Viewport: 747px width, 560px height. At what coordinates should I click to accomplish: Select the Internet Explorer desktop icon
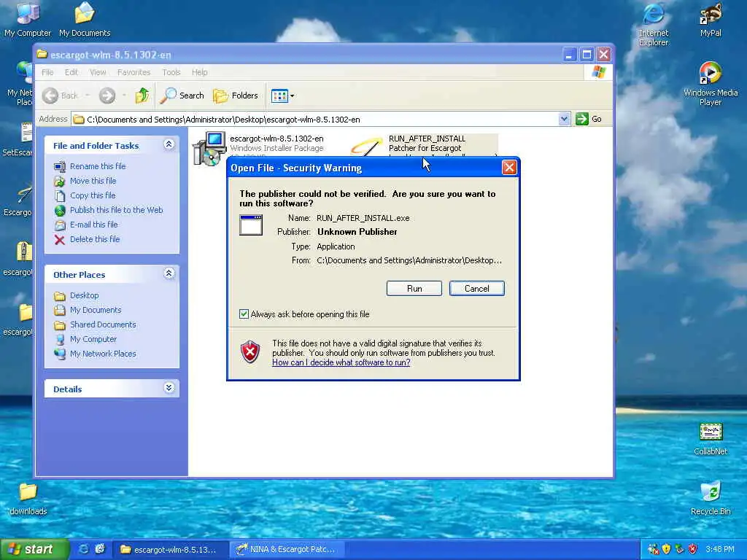654,24
